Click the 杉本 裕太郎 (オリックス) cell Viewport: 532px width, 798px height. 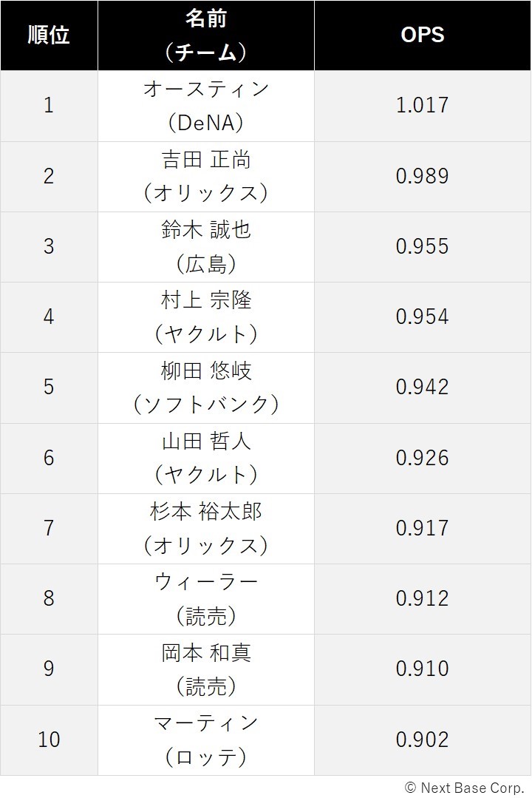(x=206, y=528)
